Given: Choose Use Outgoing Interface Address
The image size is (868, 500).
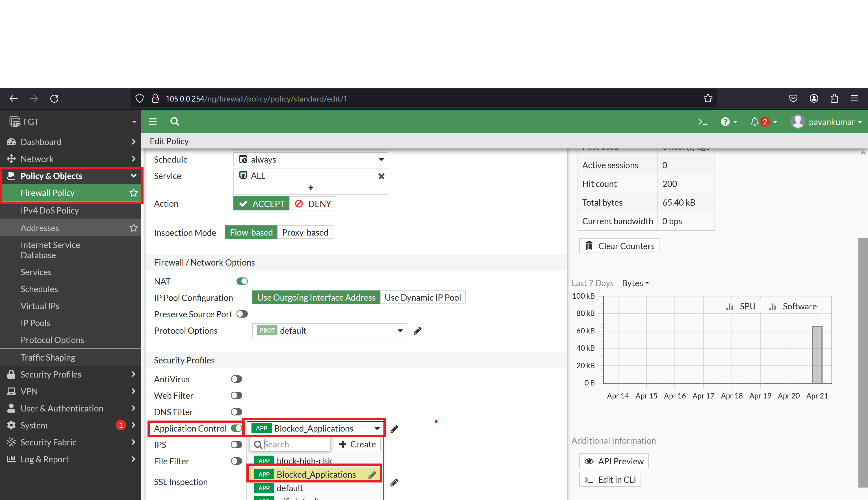Looking at the screenshot, I should 316,298.
